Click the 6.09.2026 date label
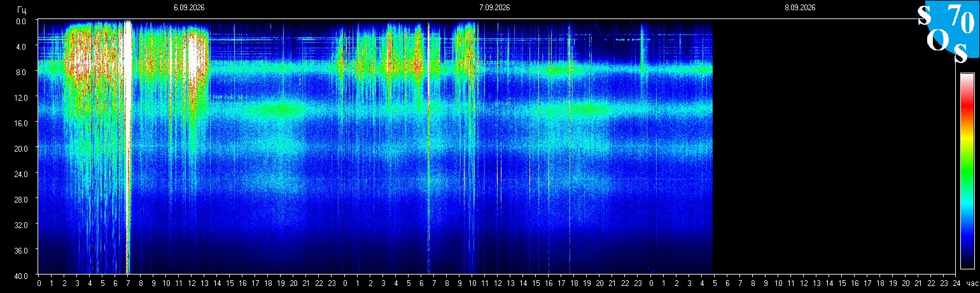 click(189, 8)
